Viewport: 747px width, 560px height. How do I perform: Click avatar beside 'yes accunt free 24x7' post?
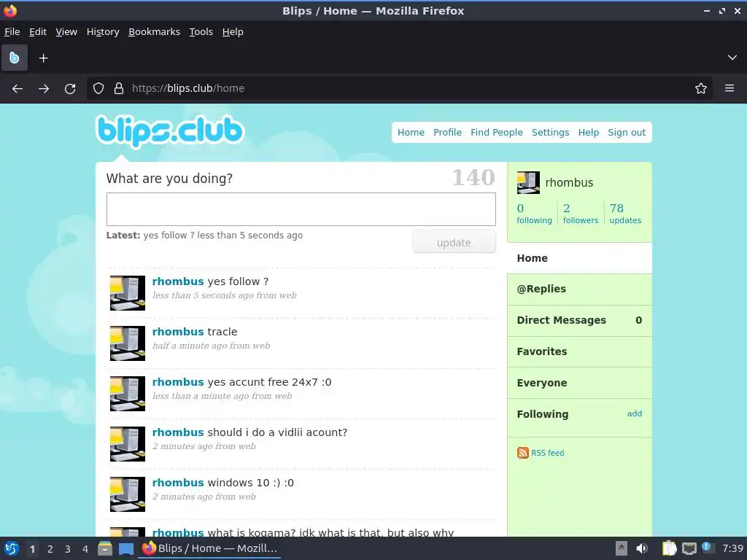coord(128,394)
